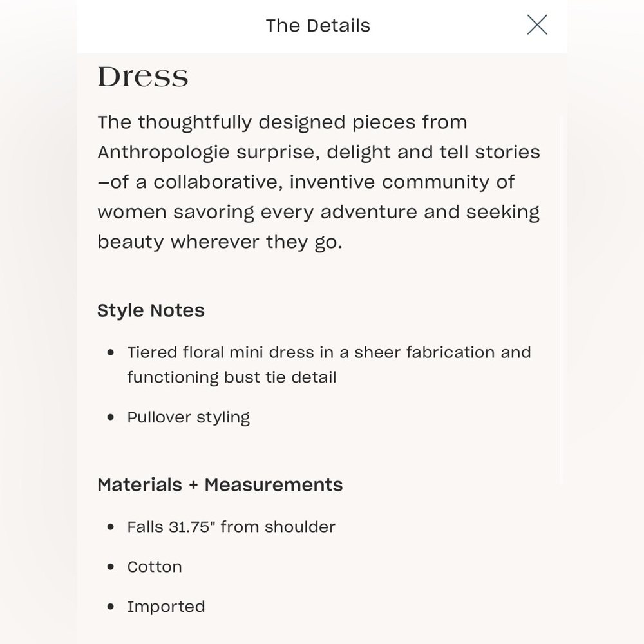The width and height of the screenshot is (644, 644).
Task: Click the bullet next to "Pullover styling"
Action: click(111, 417)
